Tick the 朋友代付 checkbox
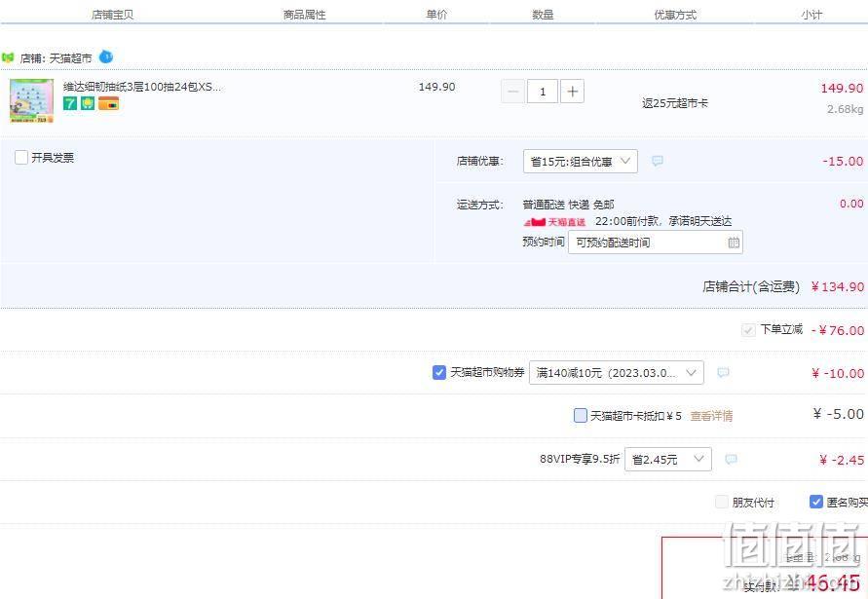 click(721, 502)
